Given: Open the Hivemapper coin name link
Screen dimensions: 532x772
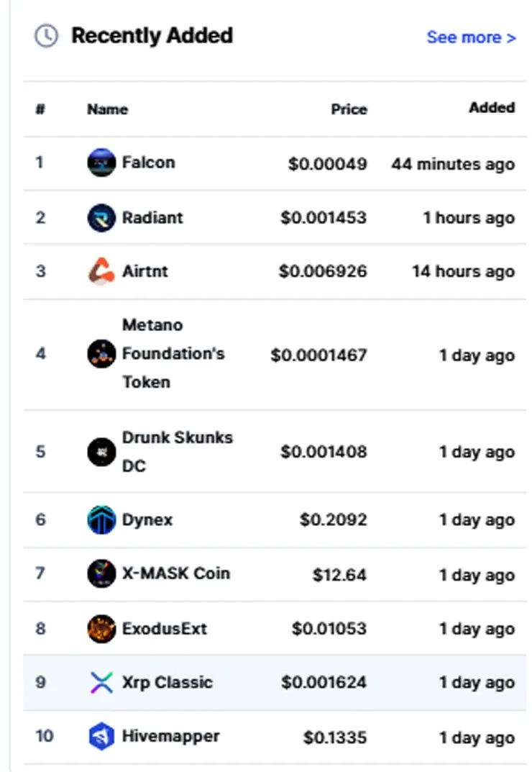Looking at the screenshot, I should (171, 736).
